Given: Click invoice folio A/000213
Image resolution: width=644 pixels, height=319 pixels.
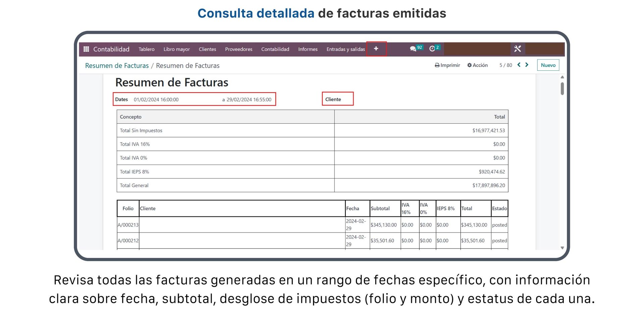Looking at the screenshot, I should 128,225.
